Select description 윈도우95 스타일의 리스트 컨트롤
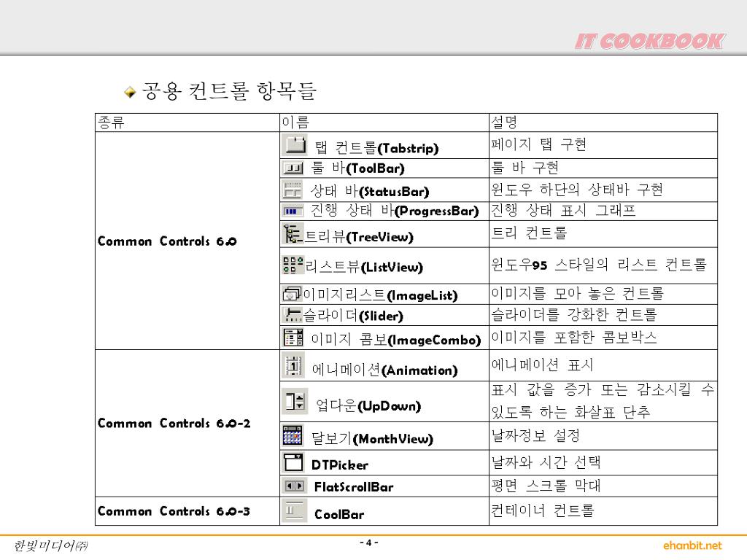This screenshot has width=747, height=560. 599,264
